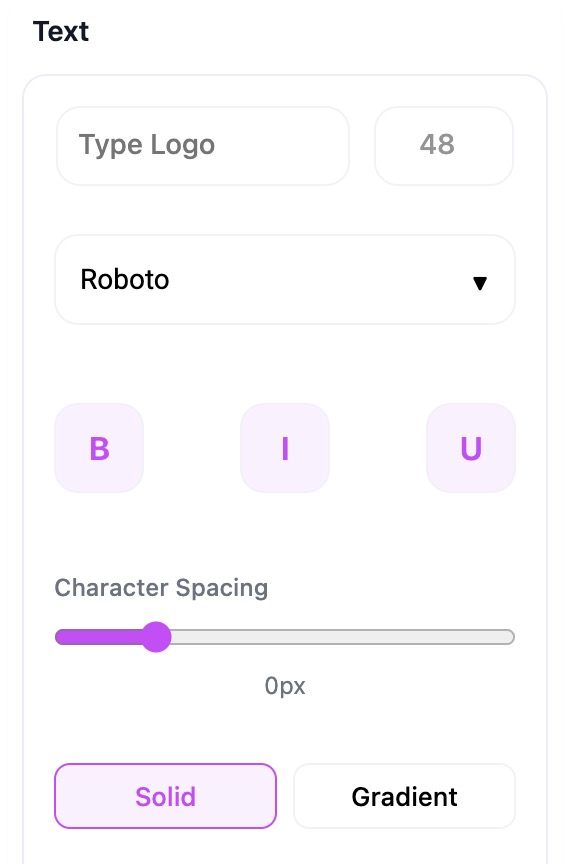Viewport: 570px width, 864px height.
Task: Click the middle of the spacing slider track
Action: coord(285,637)
